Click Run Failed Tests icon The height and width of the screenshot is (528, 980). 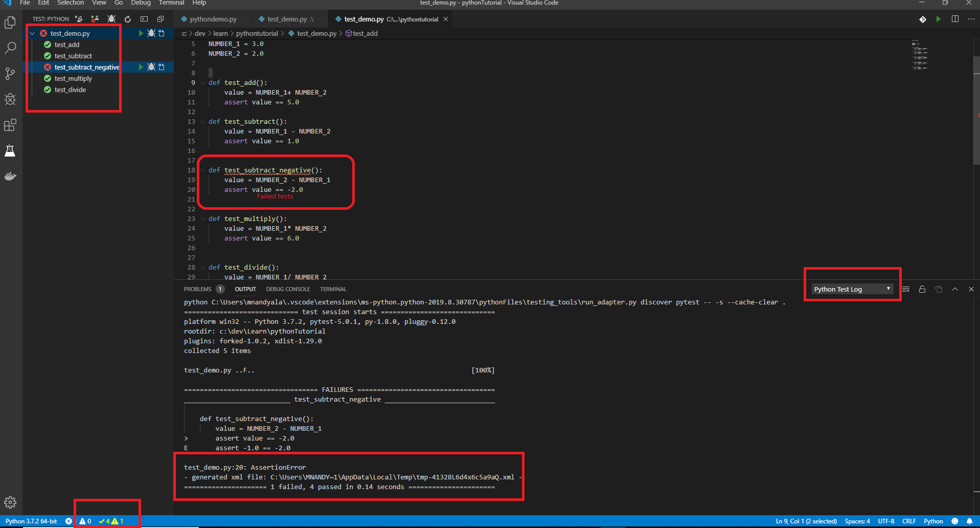pyautogui.click(x=95, y=19)
